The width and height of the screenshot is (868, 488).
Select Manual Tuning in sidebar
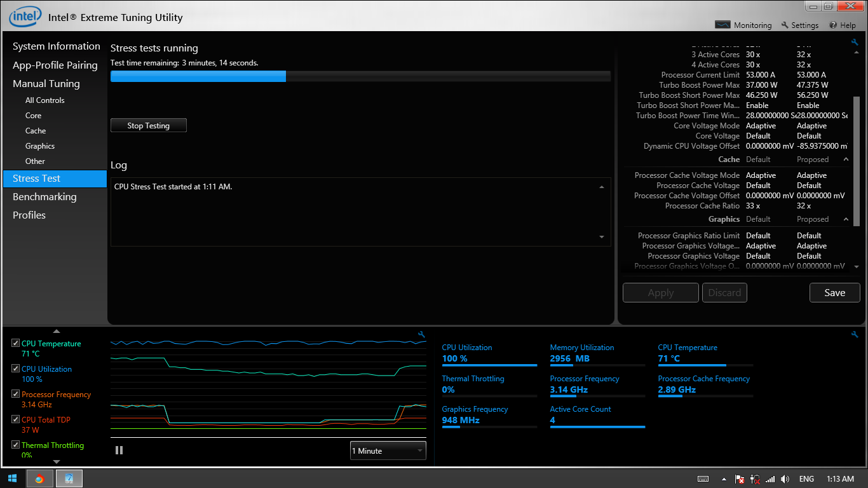pos(46,84)
